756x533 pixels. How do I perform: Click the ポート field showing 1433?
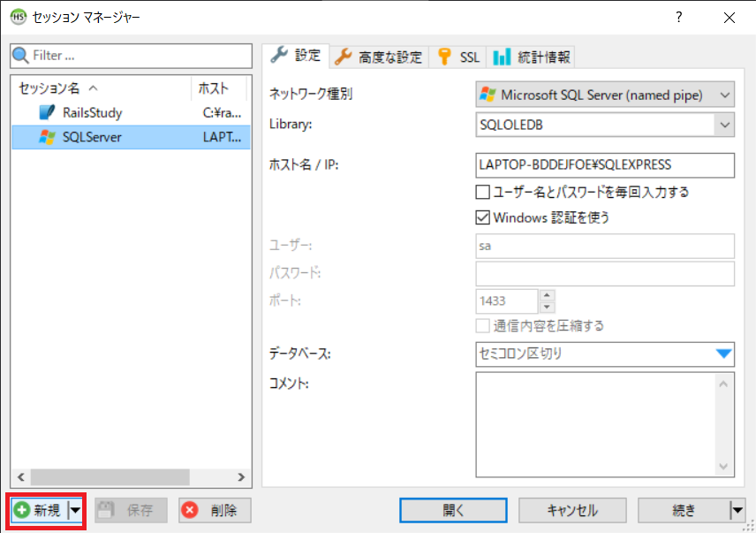pyautogui.click(x=507, y=301)
